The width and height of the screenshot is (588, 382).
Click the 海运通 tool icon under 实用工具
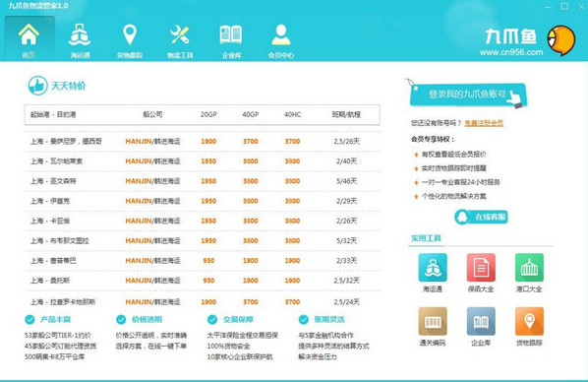tap(433, 268)
